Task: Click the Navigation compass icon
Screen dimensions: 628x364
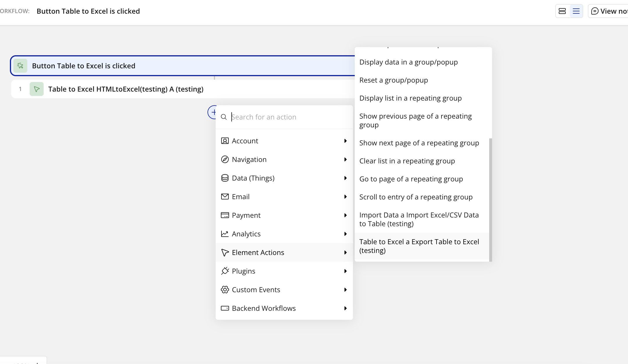Action: [225, 160]
